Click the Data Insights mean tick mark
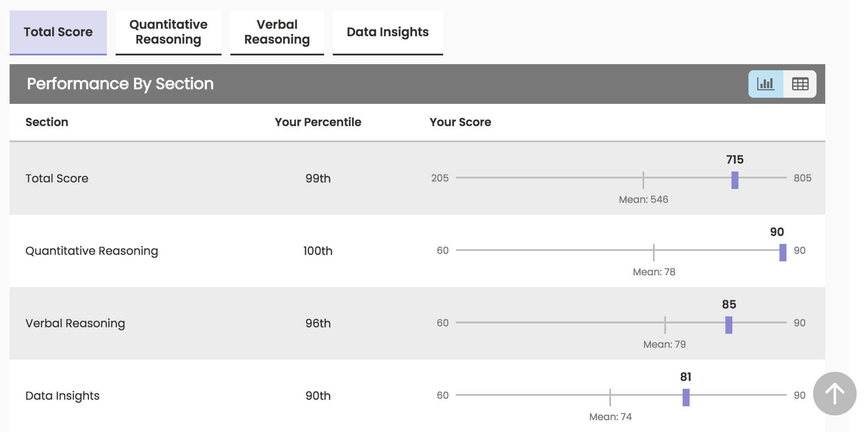868x432 pixels. click(x=610, y=397)
